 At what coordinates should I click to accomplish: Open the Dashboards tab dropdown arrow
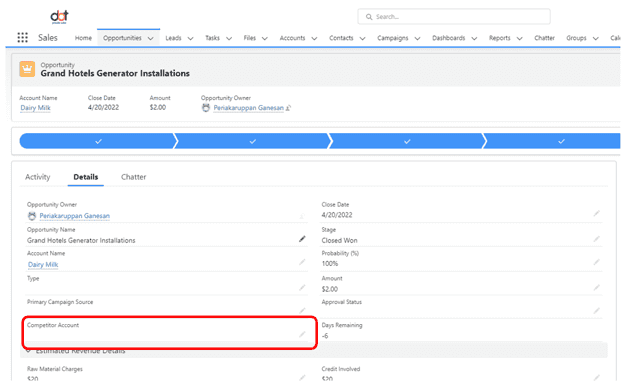click(474, 39)
